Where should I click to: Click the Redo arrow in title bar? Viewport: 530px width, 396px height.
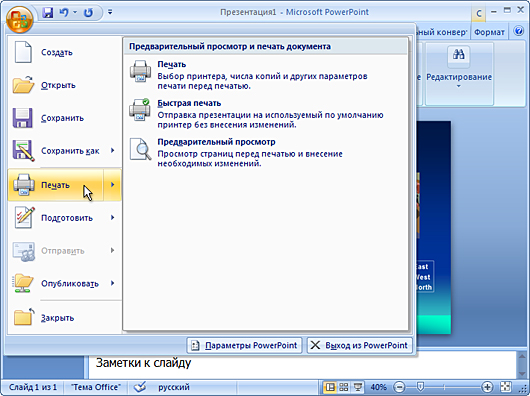tap(89, 13)
